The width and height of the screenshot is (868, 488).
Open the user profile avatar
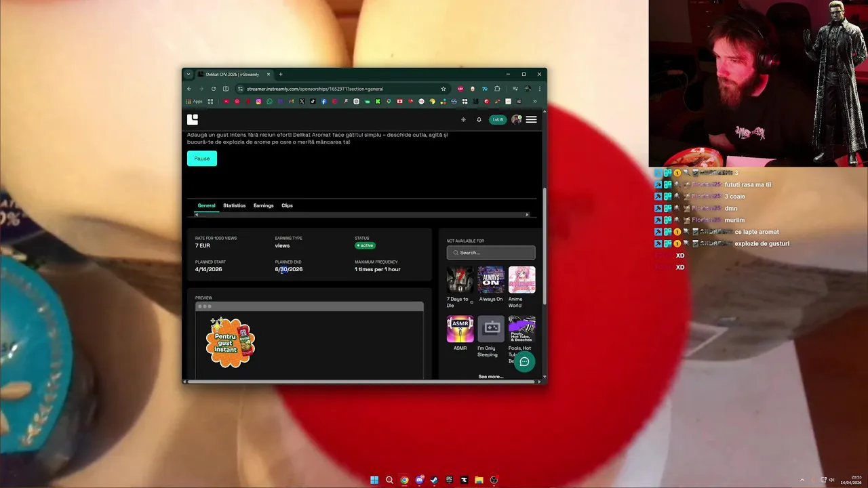tap(517, 119)
